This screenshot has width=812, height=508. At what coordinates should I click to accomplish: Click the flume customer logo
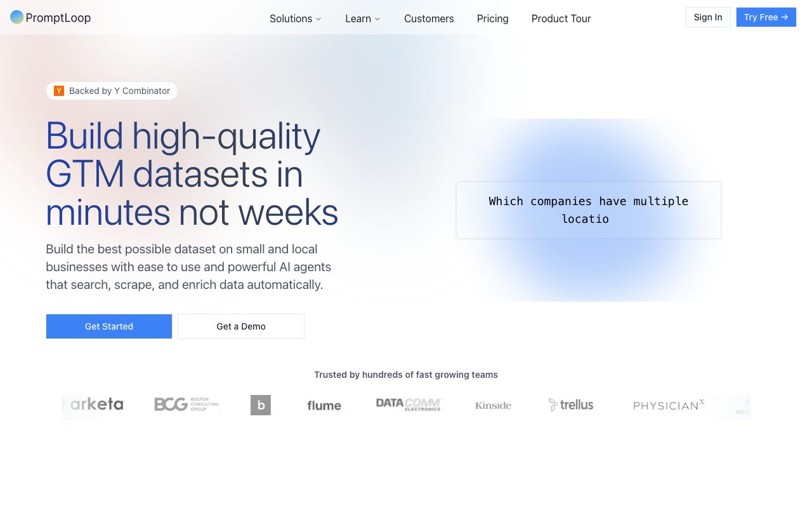pyautogui.click(x=324, y=405)
